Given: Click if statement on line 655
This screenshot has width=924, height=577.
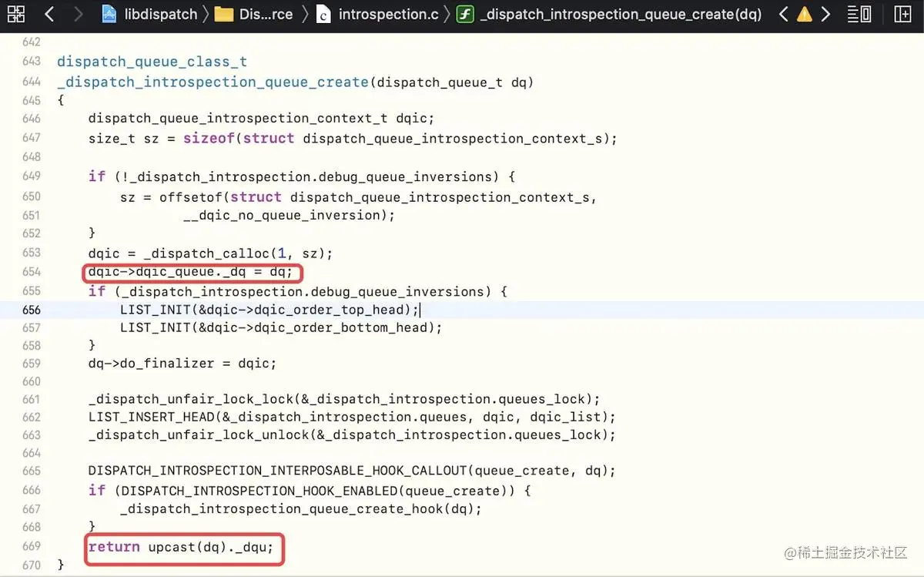Looking at the screenshot, I should 298,291.
